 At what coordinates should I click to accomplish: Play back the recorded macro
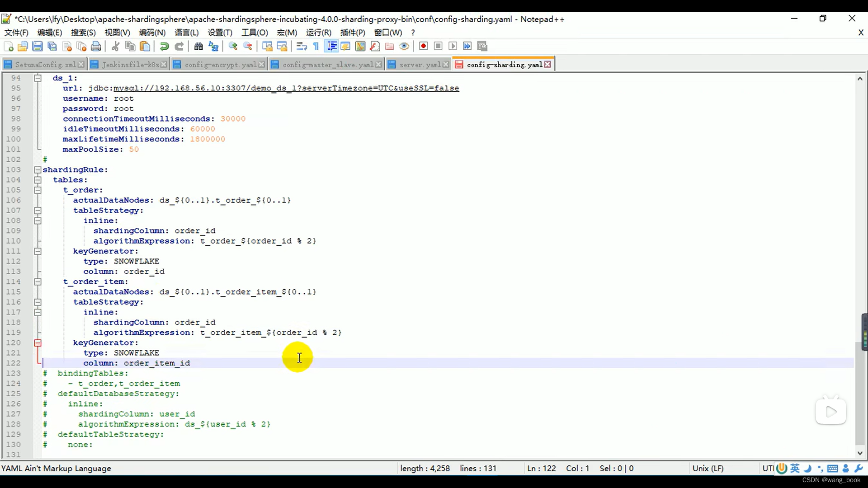point(453,46)
